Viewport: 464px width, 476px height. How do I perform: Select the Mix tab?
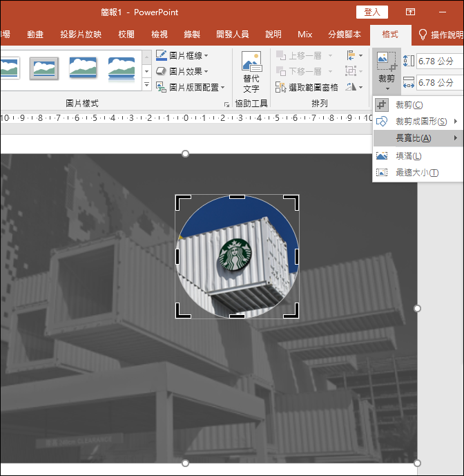[304, 35]
